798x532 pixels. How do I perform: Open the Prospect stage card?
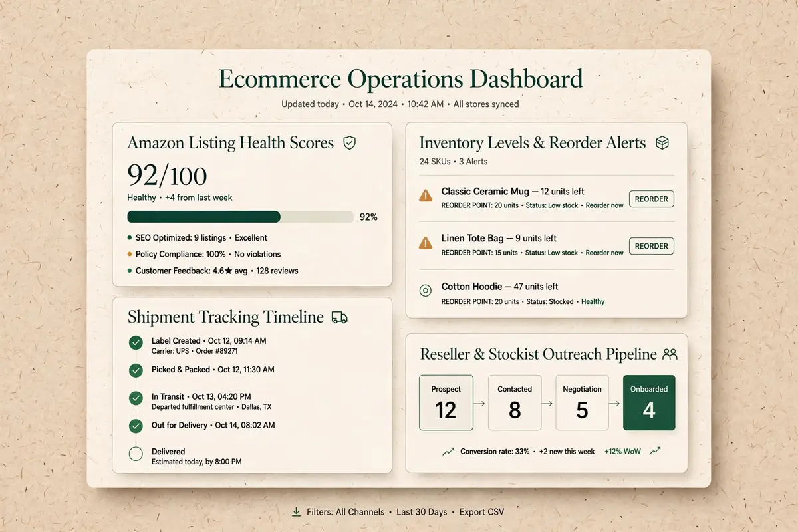[x=446, y=402]
